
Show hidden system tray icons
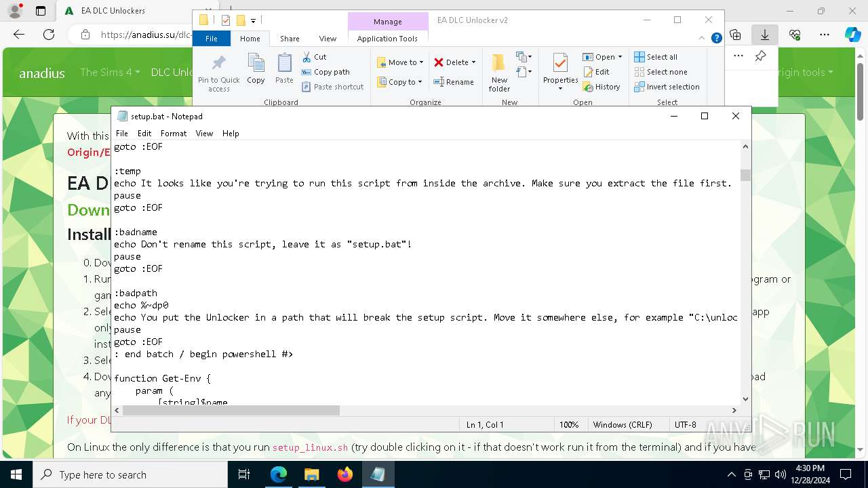point(731,474)
